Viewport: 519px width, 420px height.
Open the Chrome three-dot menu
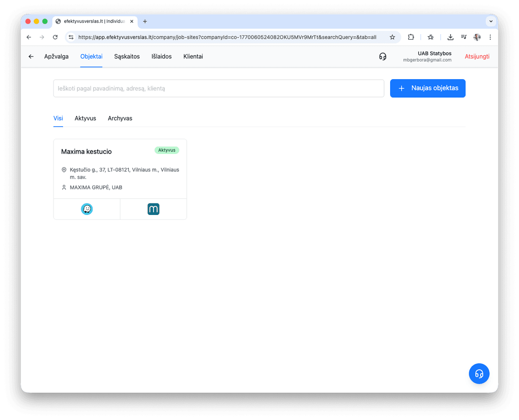(490, 37)
